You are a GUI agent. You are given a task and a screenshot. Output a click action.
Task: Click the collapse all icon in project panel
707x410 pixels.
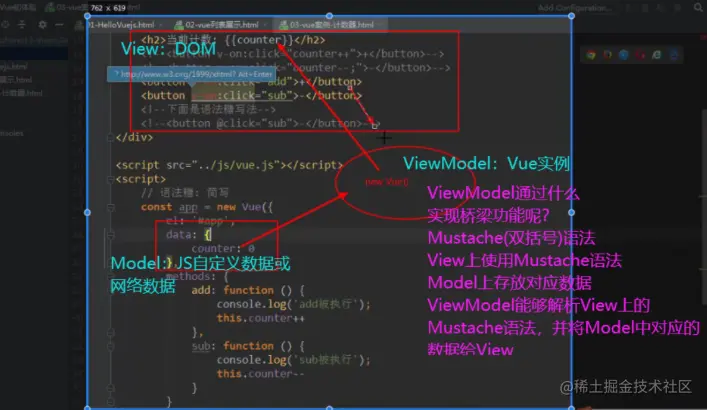pos(22,24)
